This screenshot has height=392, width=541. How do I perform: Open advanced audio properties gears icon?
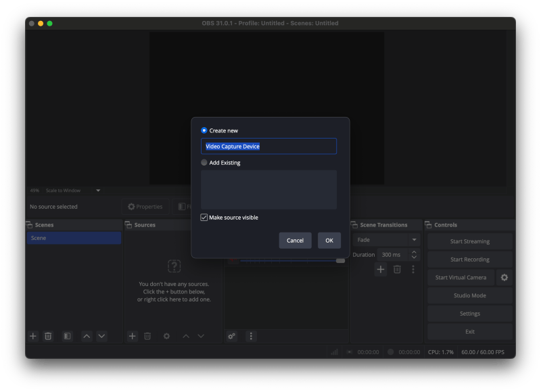coord(231,336)
